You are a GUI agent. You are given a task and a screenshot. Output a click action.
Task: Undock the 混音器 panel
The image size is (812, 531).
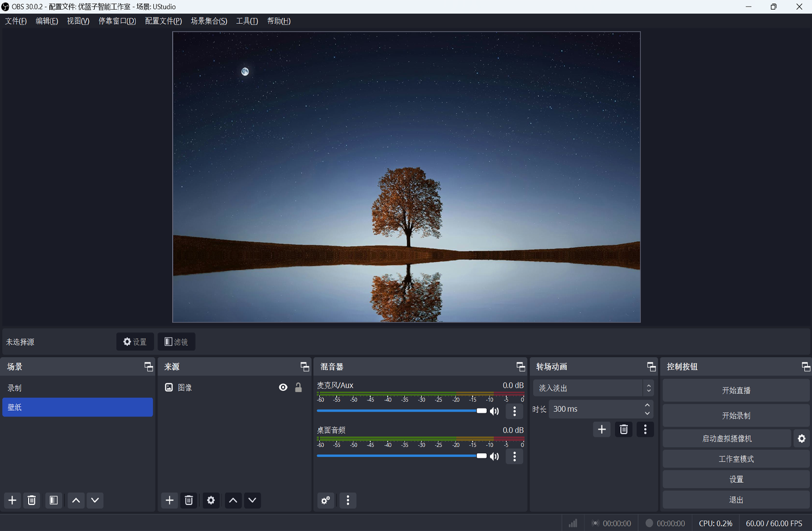pos(521,367)
